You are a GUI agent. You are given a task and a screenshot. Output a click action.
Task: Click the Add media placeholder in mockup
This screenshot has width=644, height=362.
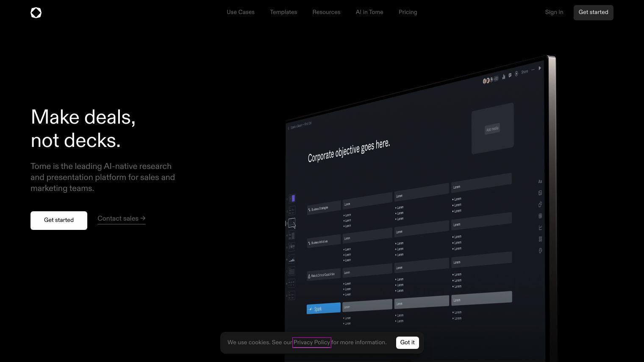(492, 129)
